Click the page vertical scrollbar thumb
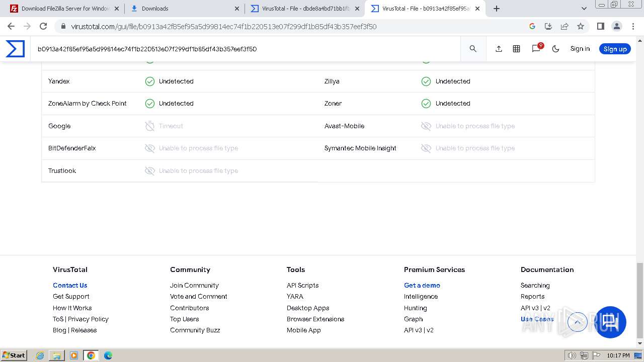Viewport: 644px width, 362px height. click(640, 301)
